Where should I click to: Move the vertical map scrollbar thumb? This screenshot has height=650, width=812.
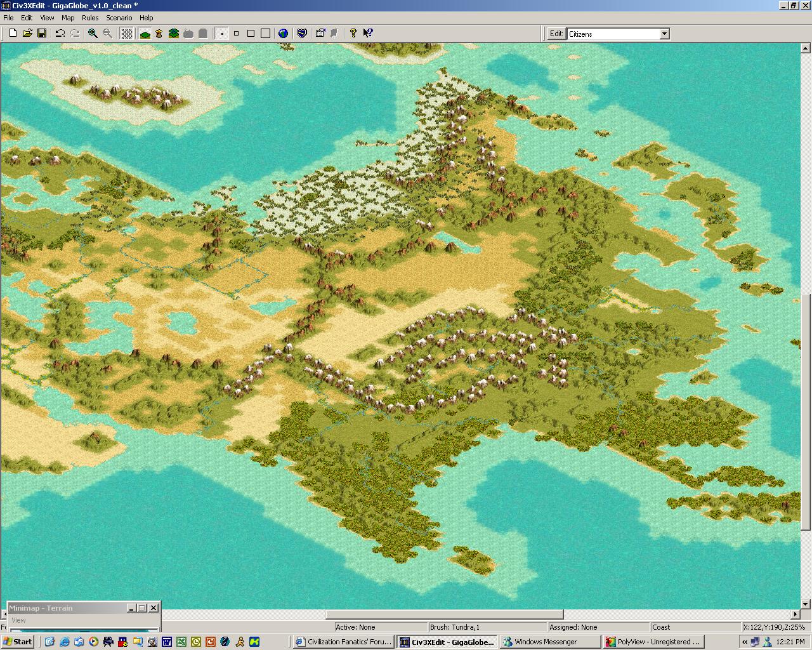[806, 413]
